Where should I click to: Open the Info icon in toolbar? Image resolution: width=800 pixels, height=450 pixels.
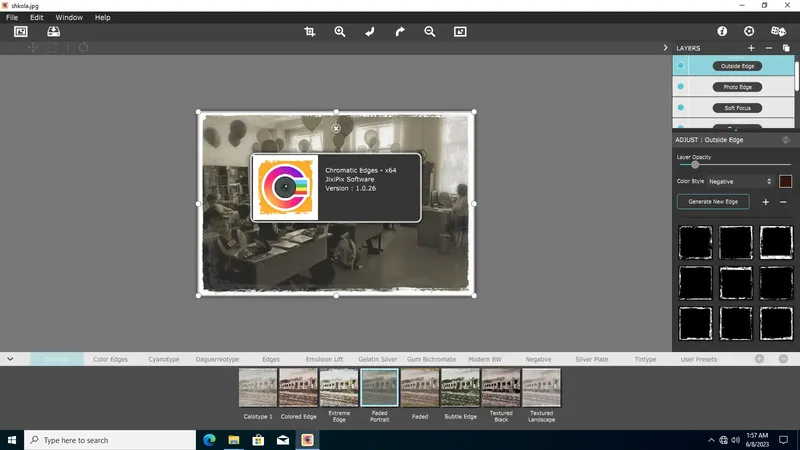tap(722, 32)
